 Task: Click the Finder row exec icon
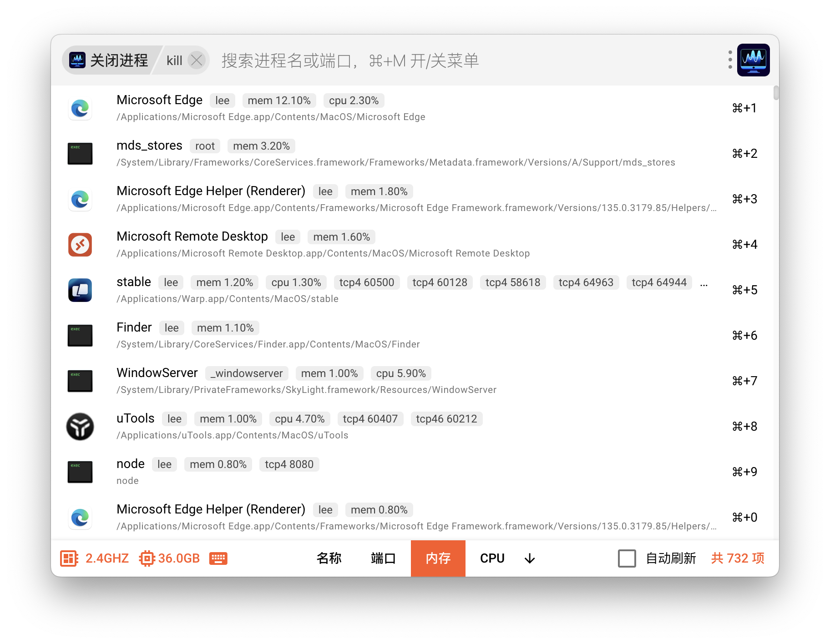80,336
